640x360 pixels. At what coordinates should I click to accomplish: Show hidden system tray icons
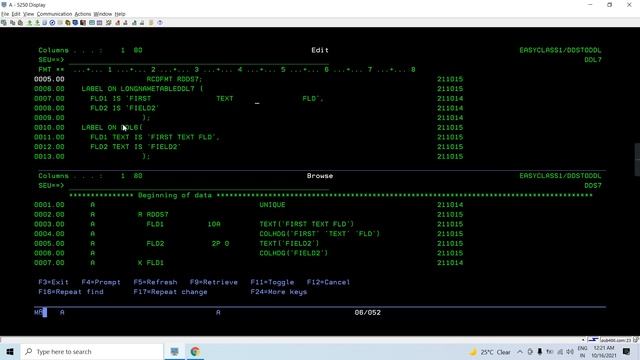[x=520, y=352]
